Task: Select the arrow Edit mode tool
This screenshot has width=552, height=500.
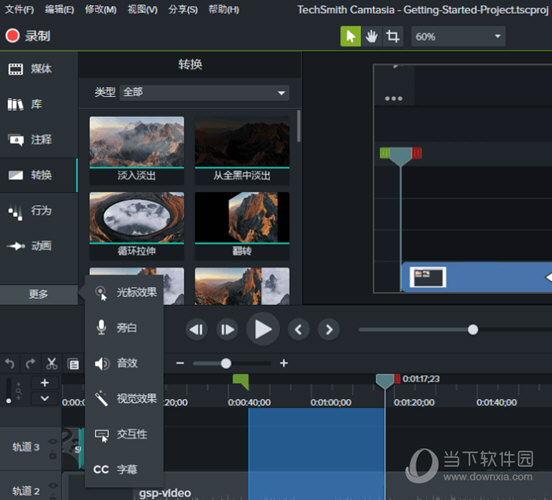Action: pyautogui.click(x=350, y=36)
